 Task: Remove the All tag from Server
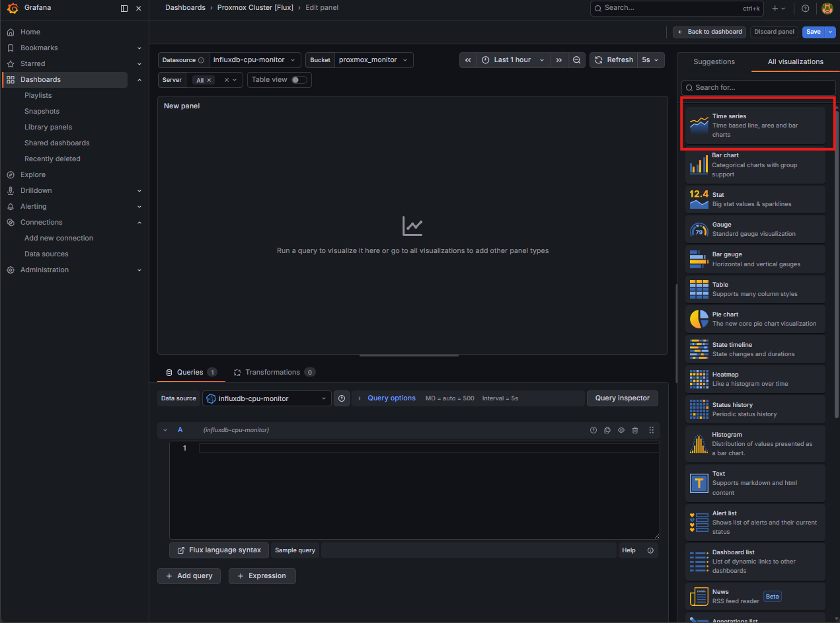[210, 80]
